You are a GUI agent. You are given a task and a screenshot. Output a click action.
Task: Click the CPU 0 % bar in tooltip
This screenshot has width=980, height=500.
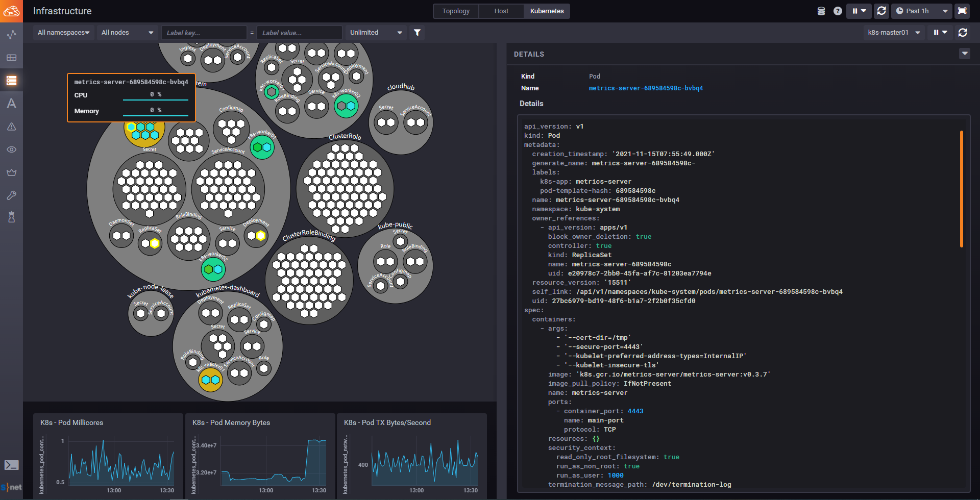point(156,95)
